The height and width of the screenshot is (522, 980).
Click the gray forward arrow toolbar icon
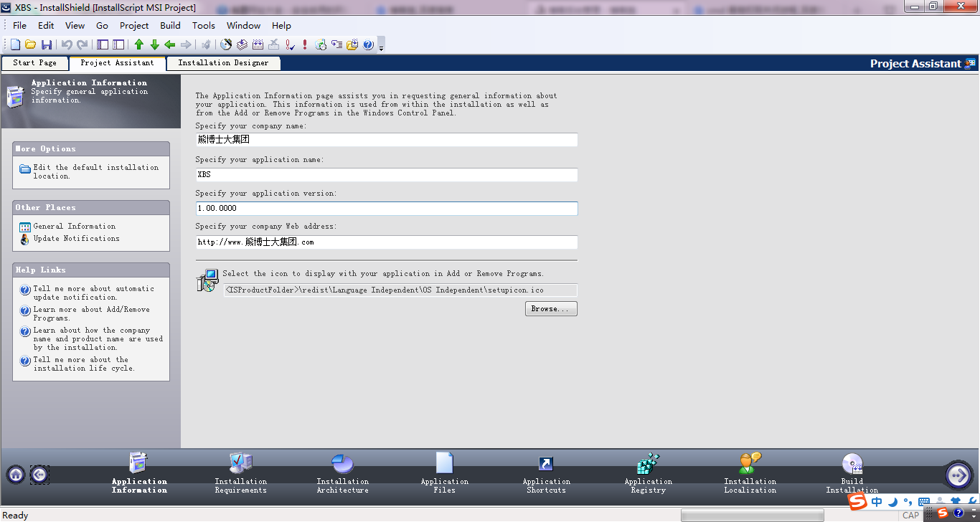click(x=186, y=44)
